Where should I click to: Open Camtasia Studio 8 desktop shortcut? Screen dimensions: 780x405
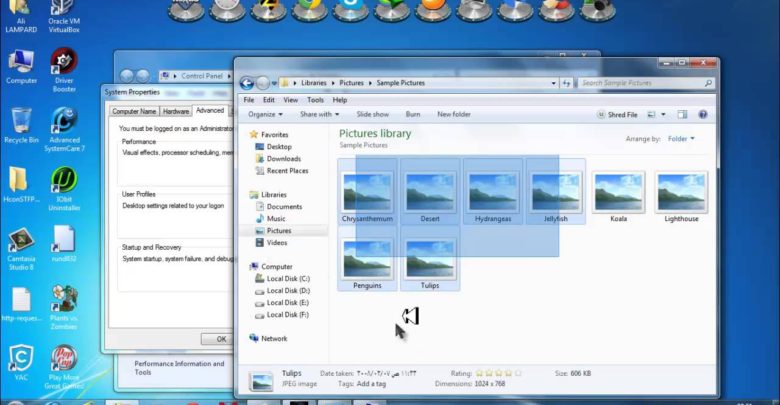pyautogui.click(x=21, y=249)
